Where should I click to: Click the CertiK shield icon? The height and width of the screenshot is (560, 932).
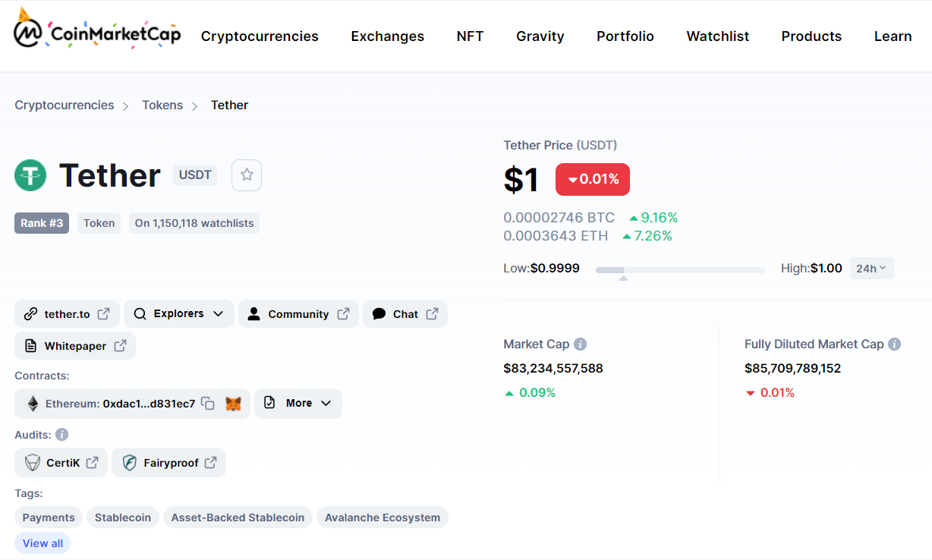click(x=33, y=462)
